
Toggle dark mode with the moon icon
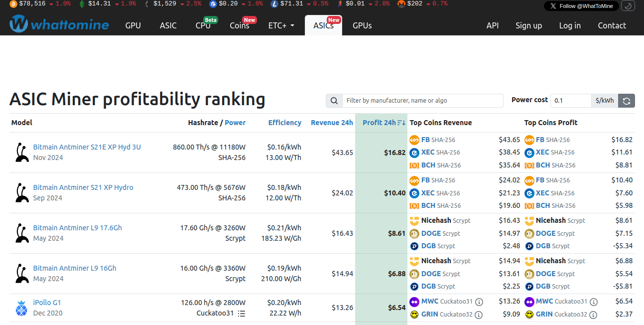[x=628, y=6]
